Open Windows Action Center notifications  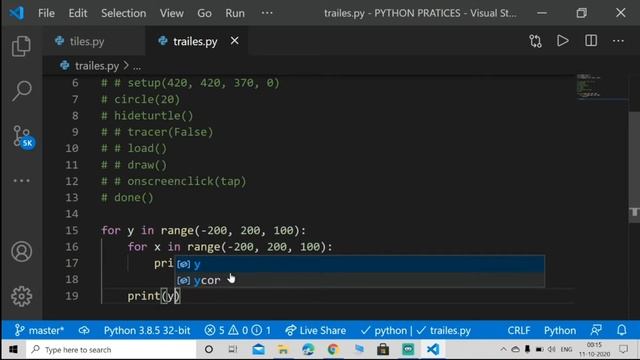tap(623, 349)
